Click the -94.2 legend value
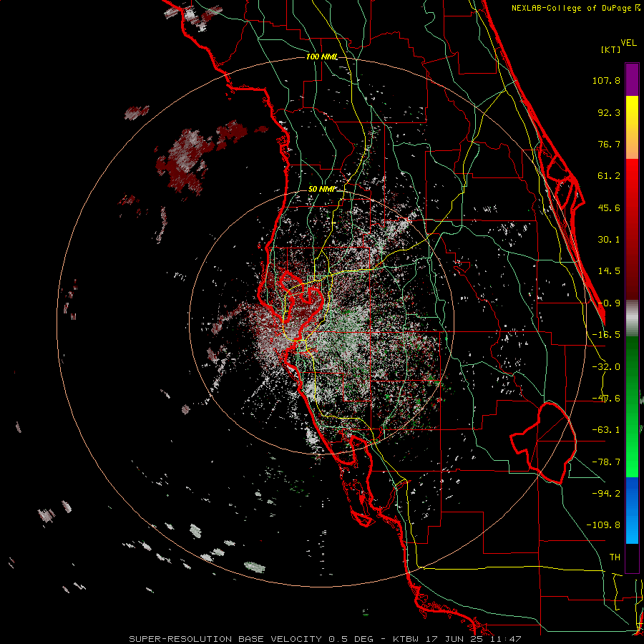 (606, 493)
